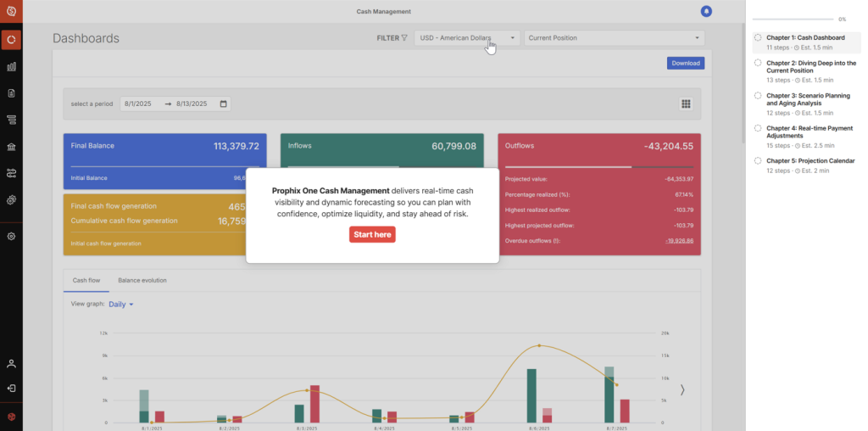Click the grid view icon

[686, 104]
